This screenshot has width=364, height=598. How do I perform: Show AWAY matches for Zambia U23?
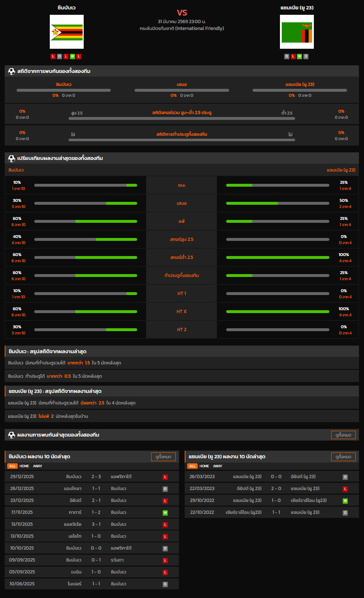tap(218, 466)
